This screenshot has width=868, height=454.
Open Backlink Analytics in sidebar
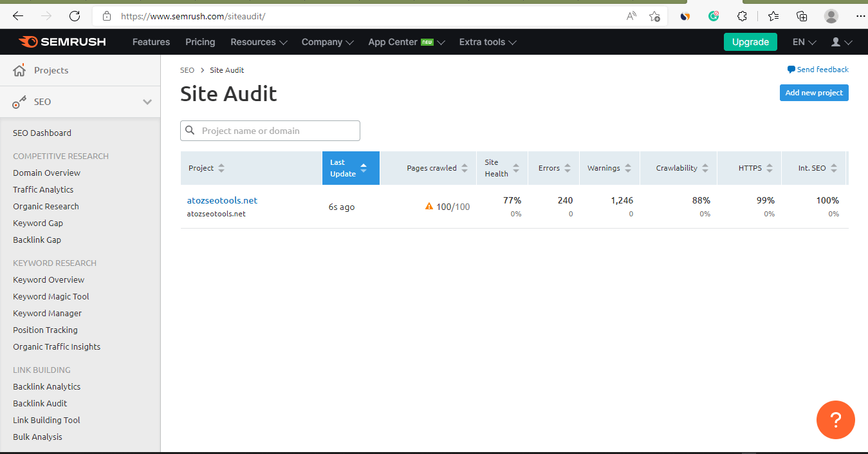coord(46,386)
